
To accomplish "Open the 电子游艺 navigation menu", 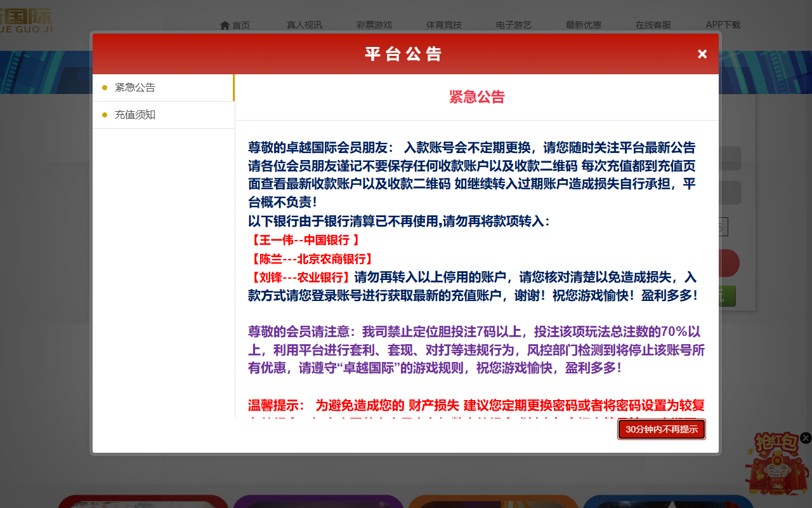I will coord(514,25).
